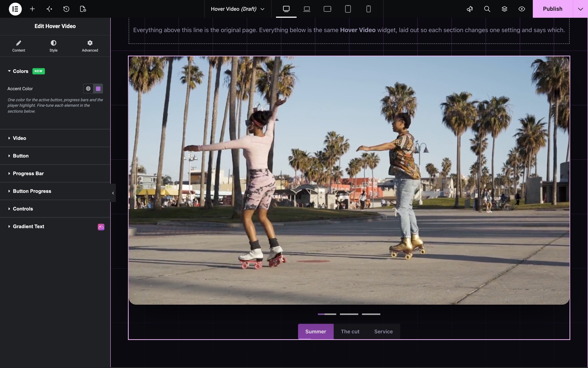Preview changes with the eye icon
Image resolution: width=588 pixels, height=368 pixels.
pos(521,9)
